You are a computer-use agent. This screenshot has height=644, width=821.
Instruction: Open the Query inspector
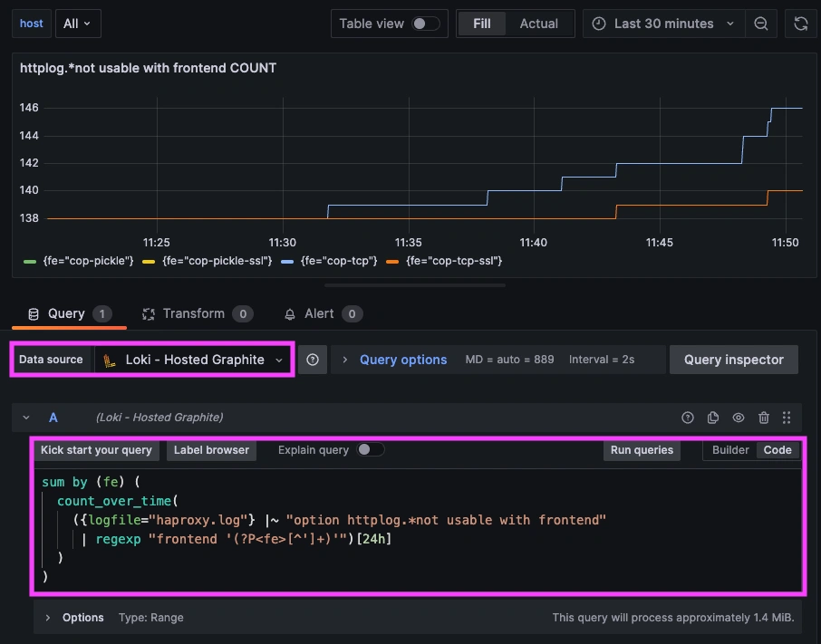(x=734, y=360)
